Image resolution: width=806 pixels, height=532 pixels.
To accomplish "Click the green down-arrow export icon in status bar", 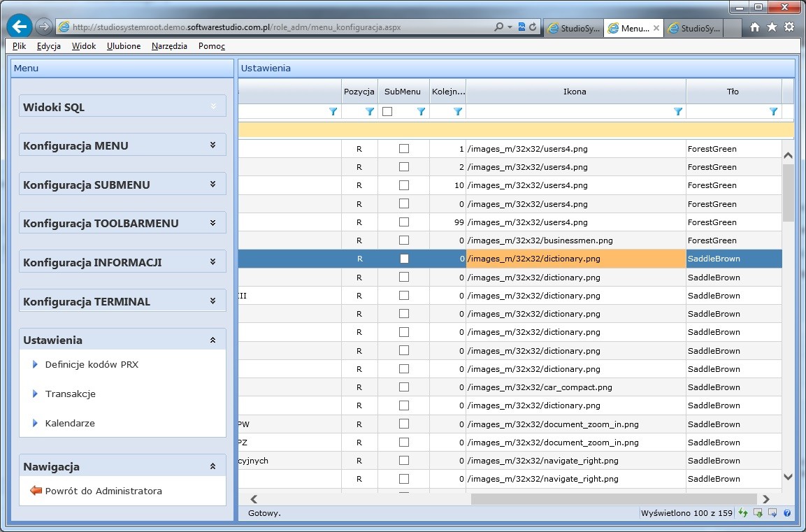I will click(758, 512).
